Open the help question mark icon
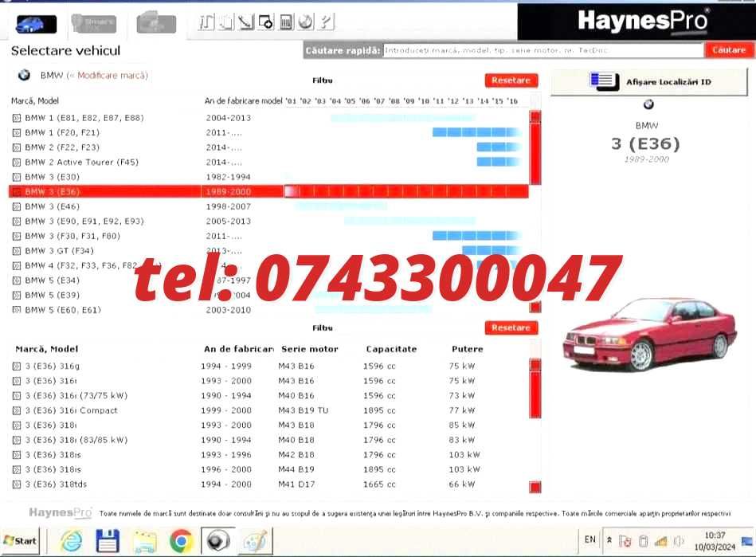Screen dimensions: 756x557 pos(326,22)
